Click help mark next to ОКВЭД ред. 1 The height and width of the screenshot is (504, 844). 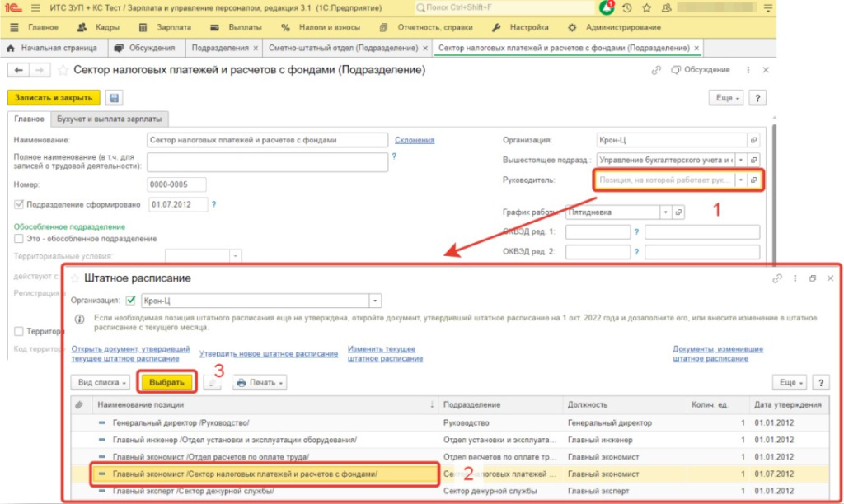tap(636, 232)
